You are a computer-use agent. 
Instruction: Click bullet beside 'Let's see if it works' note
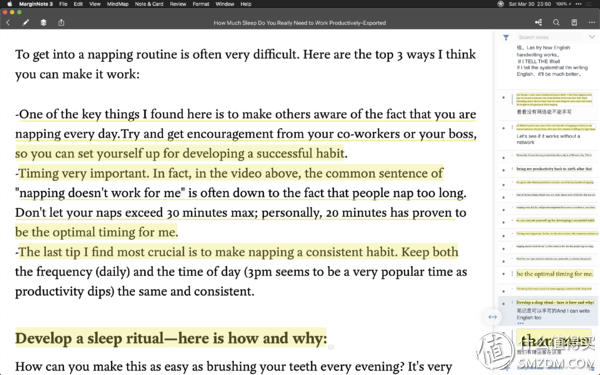pos(503,128)
